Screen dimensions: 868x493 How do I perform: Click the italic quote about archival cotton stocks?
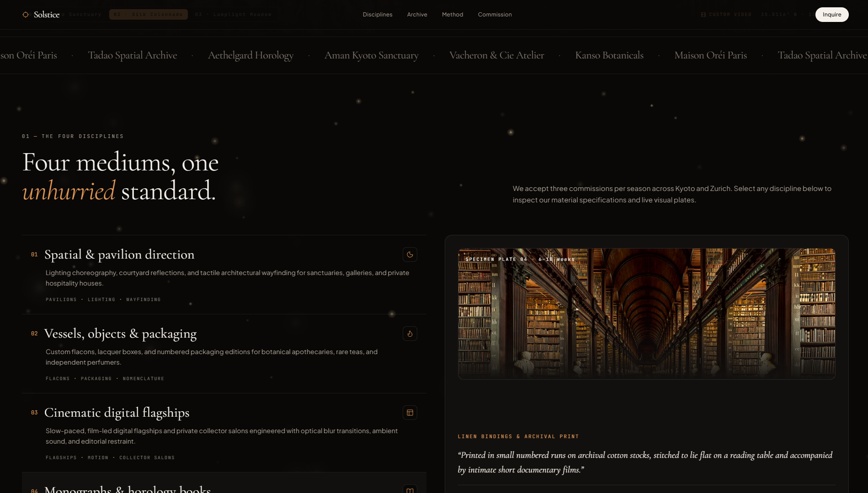(645, 462)
